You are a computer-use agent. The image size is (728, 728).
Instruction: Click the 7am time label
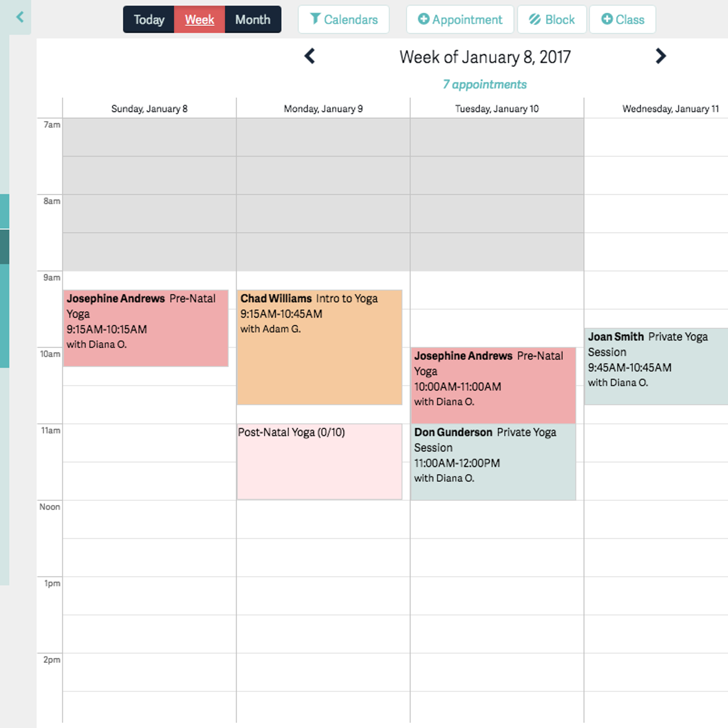51,125
